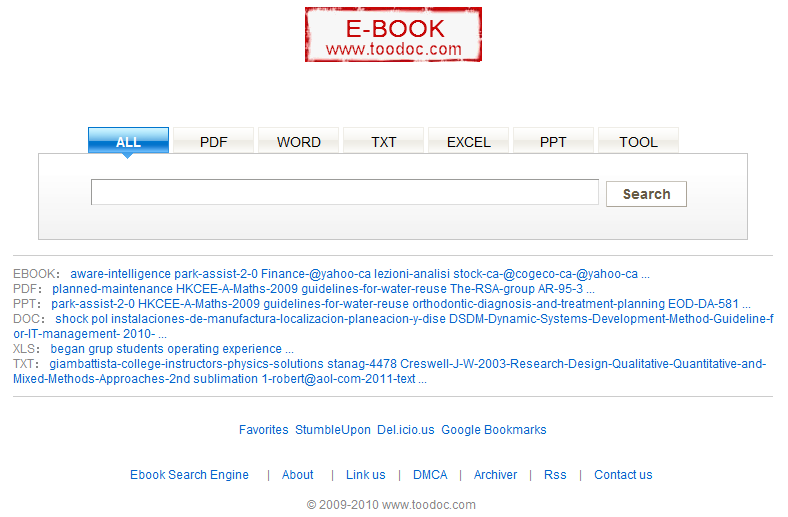
Task: Open park-assist-2-0 link in EBOOK row
Action: [216, 274]
